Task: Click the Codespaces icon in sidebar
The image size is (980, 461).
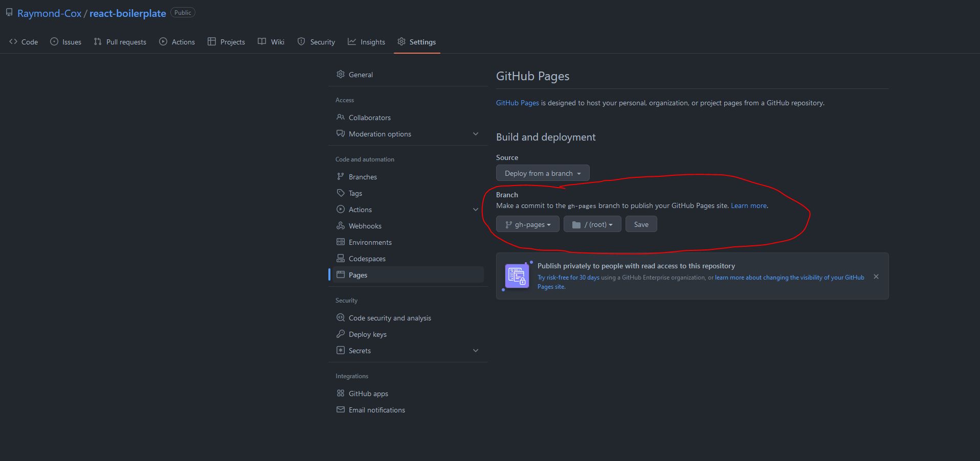Action: [341, 258]
